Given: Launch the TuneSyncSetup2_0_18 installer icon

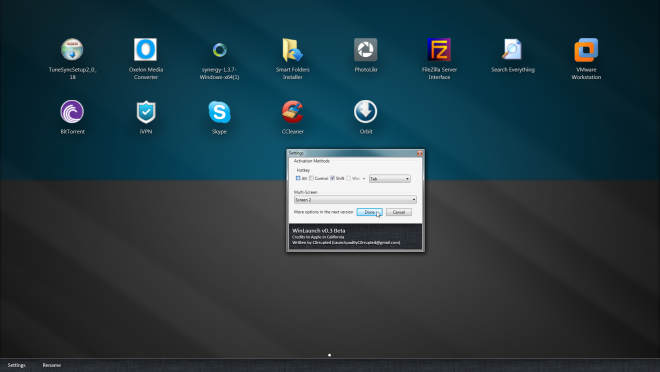Looking at the screenshot, I should click(x=72, y=50).
